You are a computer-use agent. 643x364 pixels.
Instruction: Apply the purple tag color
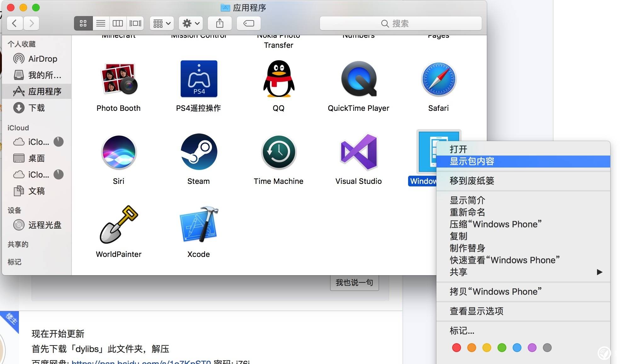coord(532,348)
